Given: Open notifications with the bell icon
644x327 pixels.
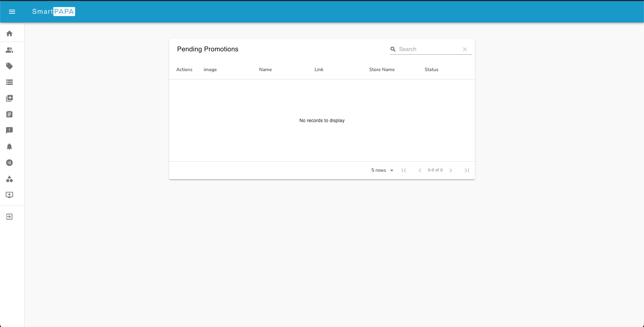Looking at the screenshot, I should pyautogui.click(x=9, y=147).
